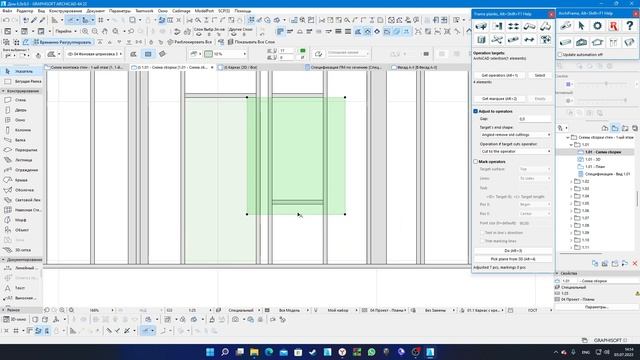Image resolution: width=640 pixels, height=360 pixels.
Task: Uncheck Adjust to operators checkbox
Action: point(476,111)
